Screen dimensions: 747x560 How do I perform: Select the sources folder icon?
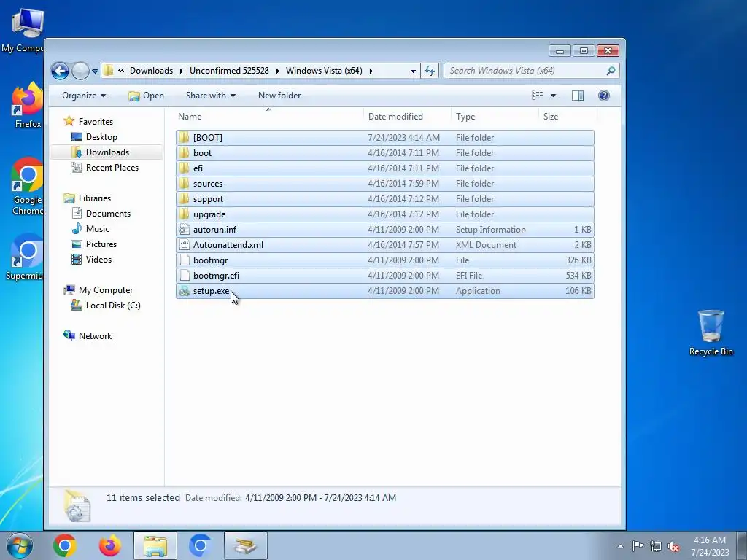click(x=185, y=183)
